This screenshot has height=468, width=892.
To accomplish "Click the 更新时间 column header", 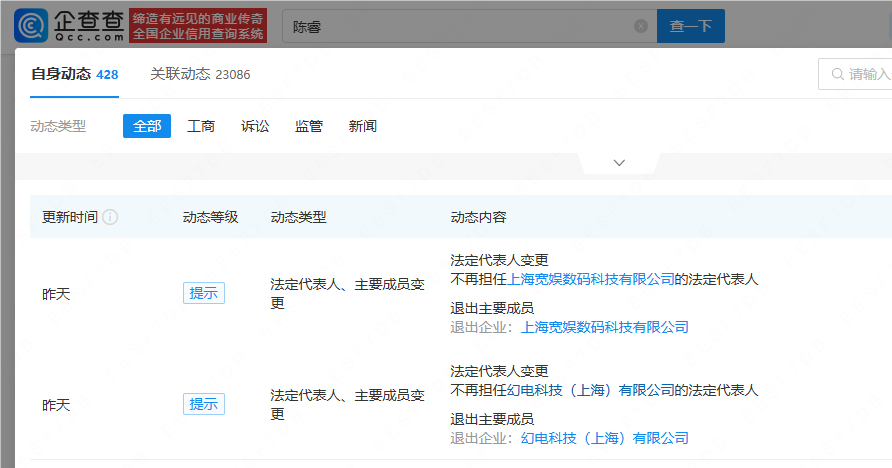I will [x=70, y=217].
